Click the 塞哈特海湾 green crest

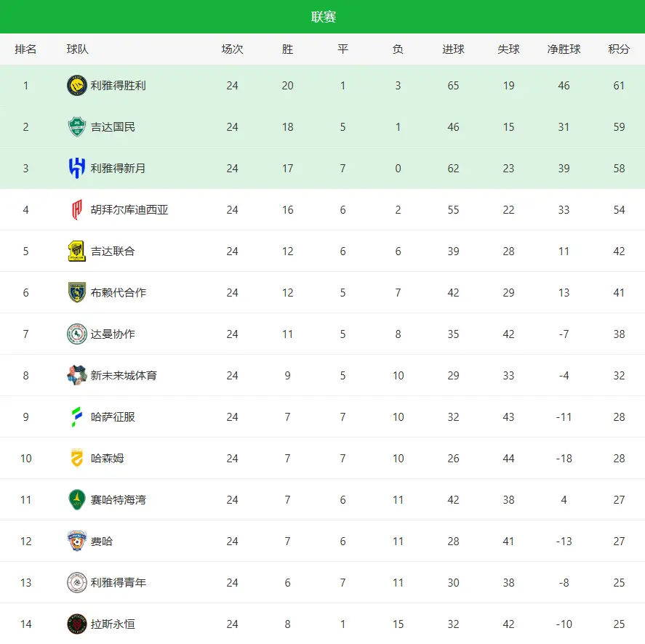(76, 499)
